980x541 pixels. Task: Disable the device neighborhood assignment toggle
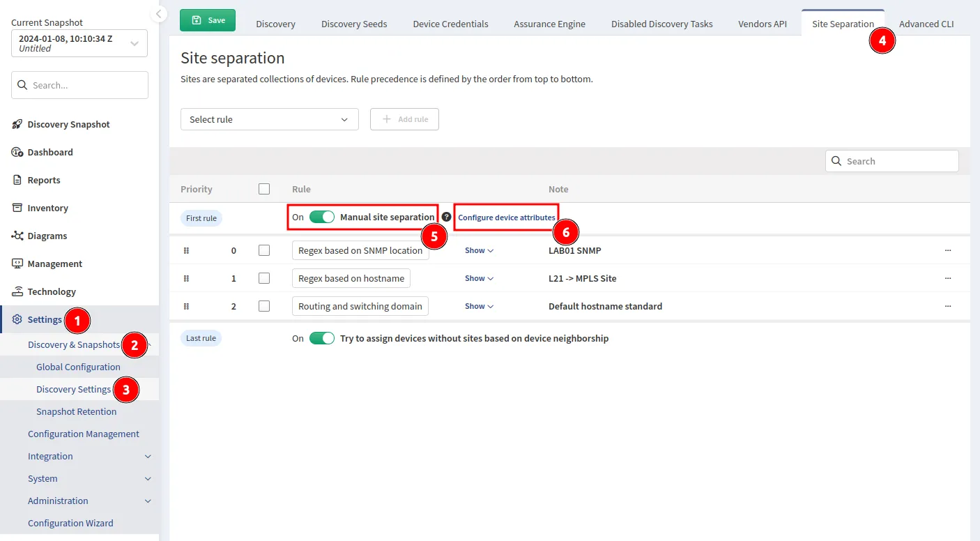[321, 338]
